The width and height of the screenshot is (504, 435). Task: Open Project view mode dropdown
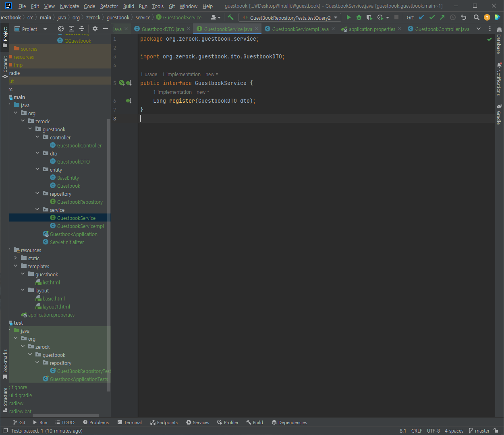31,29
